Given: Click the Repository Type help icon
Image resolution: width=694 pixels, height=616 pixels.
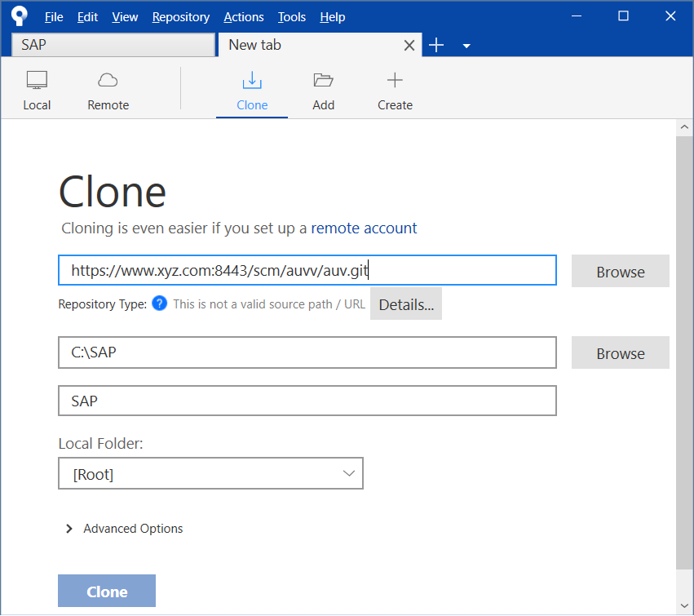Looking at the screenshot, I should tap(160, 304).
